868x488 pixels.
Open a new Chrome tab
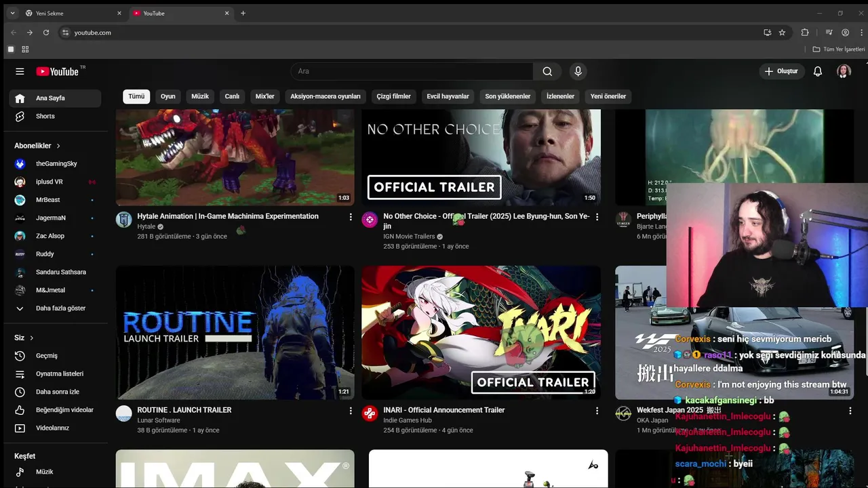pos(243,13)
